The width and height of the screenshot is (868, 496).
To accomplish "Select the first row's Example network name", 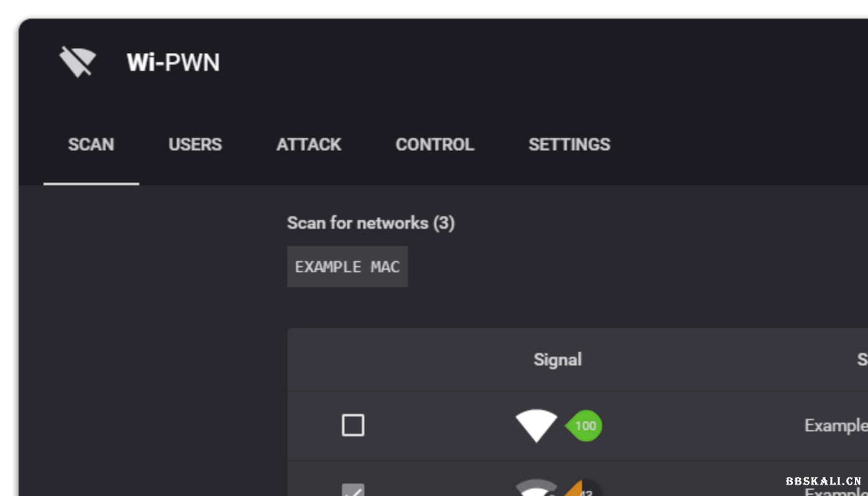I will (x=835, y=426).
